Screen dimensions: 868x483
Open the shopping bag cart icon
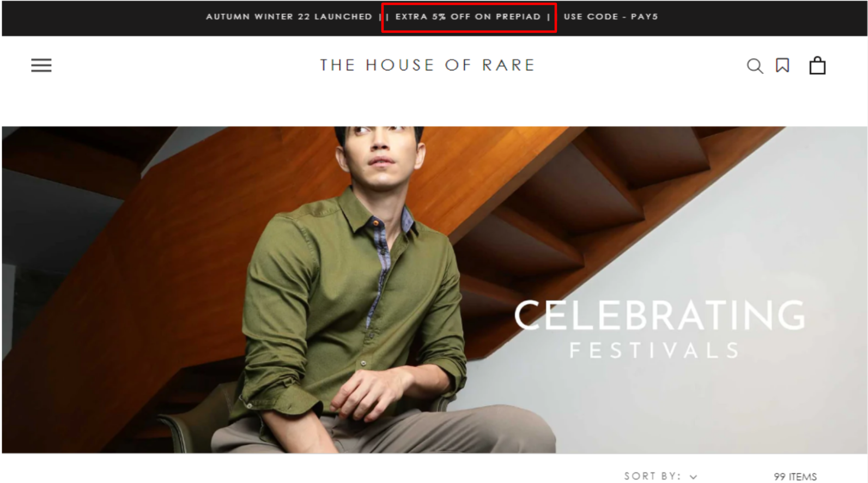[817, 65]
